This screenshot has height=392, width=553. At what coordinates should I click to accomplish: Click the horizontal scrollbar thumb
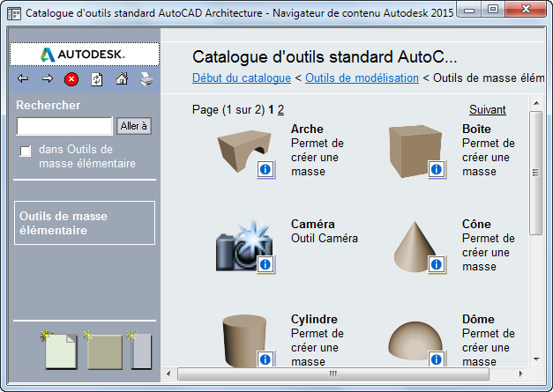point(333,374)
